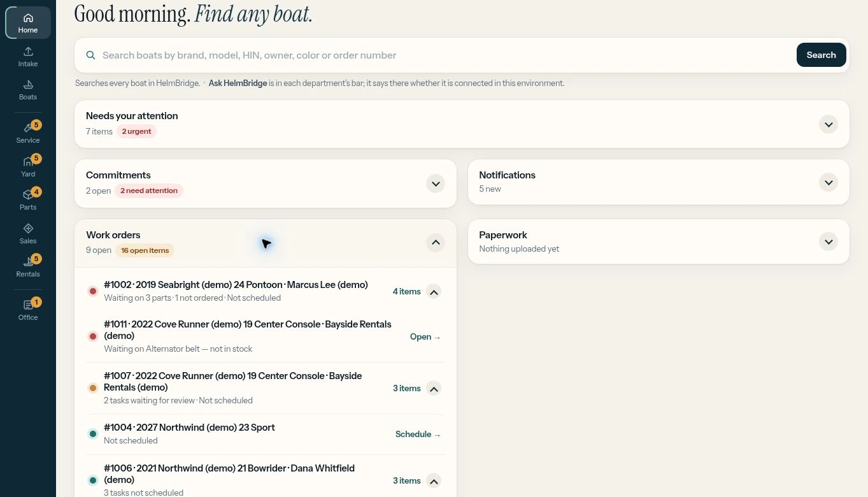The width and height of the screenshot is (868, 497).
Task: Open the Home section in sidebar
Action: 28,23
